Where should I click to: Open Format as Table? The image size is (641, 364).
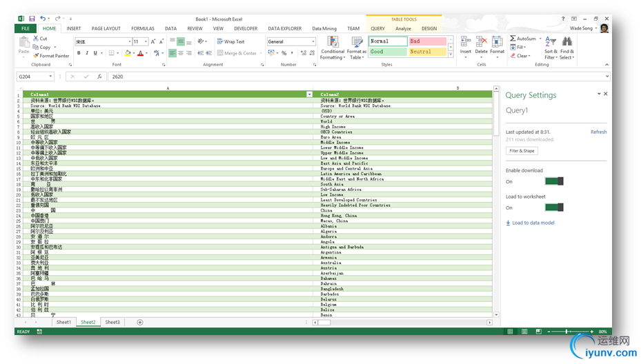[x=357, y=48]
